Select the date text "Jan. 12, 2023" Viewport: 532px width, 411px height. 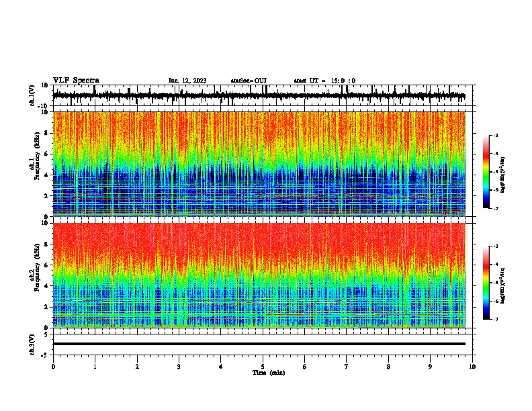(187, 81)
